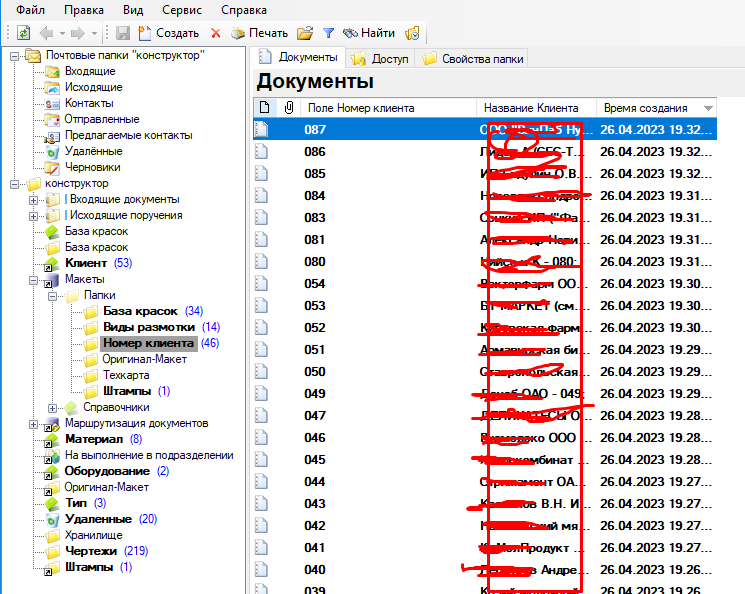The width and height of the screenshot is (745, 594).
Task: Sort by Поле Номер клиента column header
Action: [x=387, y=108]
